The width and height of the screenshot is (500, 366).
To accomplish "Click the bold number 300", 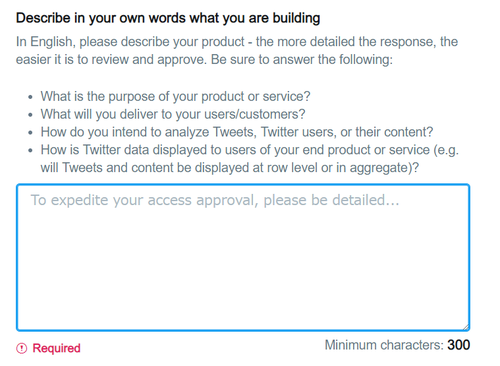I will tap(459, 345).
